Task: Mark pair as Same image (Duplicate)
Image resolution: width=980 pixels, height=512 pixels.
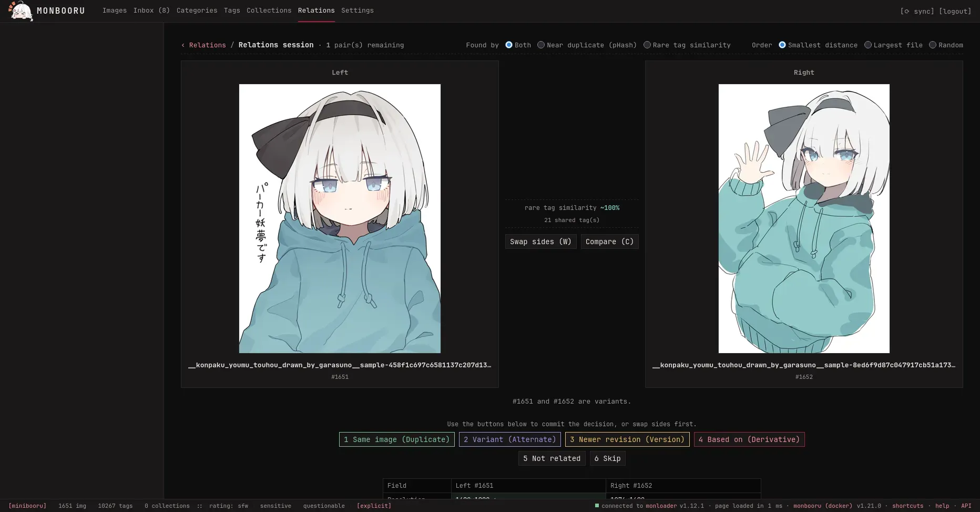Action: pos(397,439)
